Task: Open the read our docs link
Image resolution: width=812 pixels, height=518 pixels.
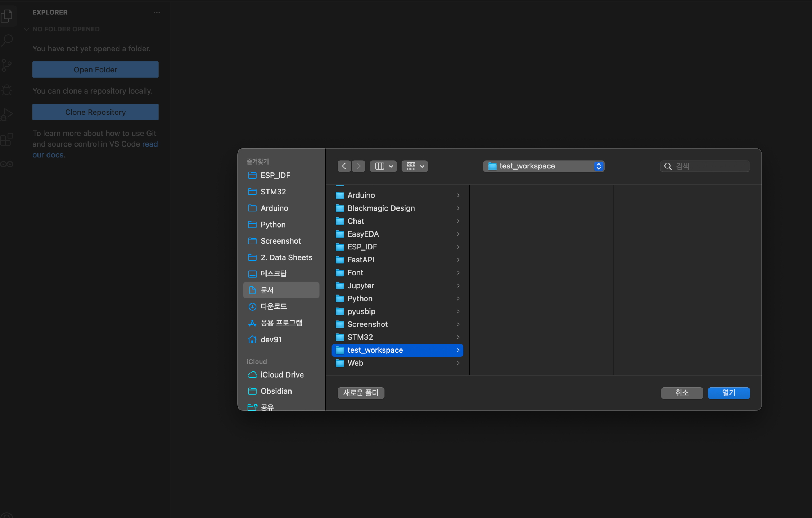Action: click(150, 144)
